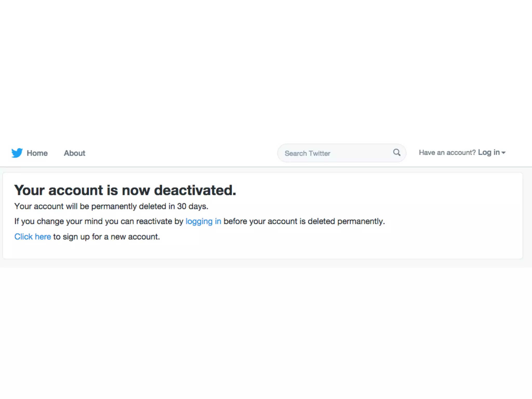Open the Log in dropdown
532x399 pixels.
click(x=489, y=152)
